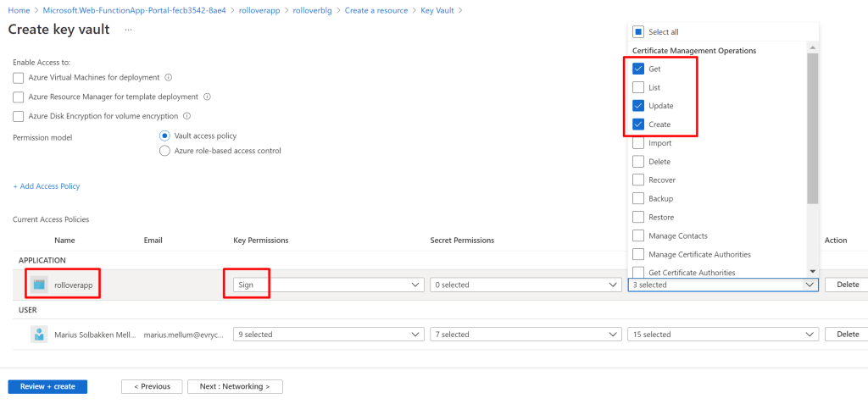
Task: Navigate to Home in breadcrumb
Action: coord(19,10)
